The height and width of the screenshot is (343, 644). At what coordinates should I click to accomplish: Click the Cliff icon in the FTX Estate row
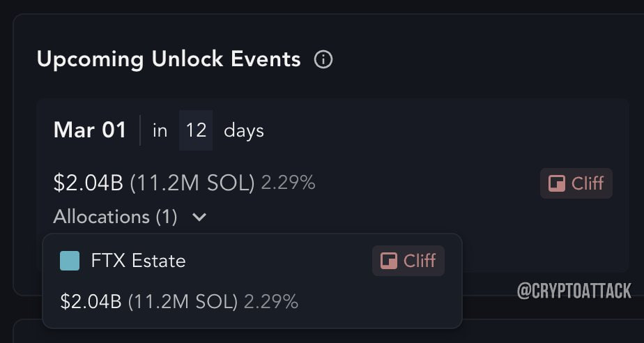click(x=388, y=261)
